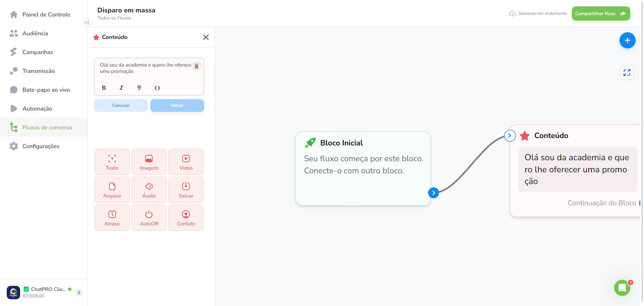Screen dimensions: 644x306
Task: Click Compartilhar fluxo button
Action: click(601, 13)
